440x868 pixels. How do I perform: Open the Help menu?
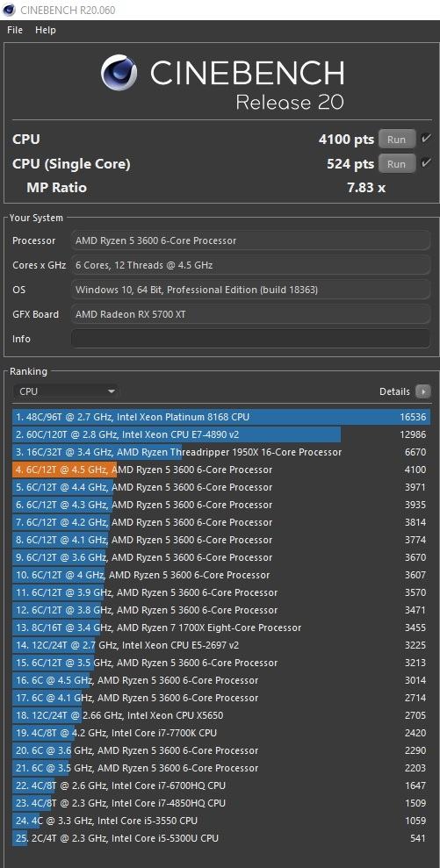[x=46, y=30]
